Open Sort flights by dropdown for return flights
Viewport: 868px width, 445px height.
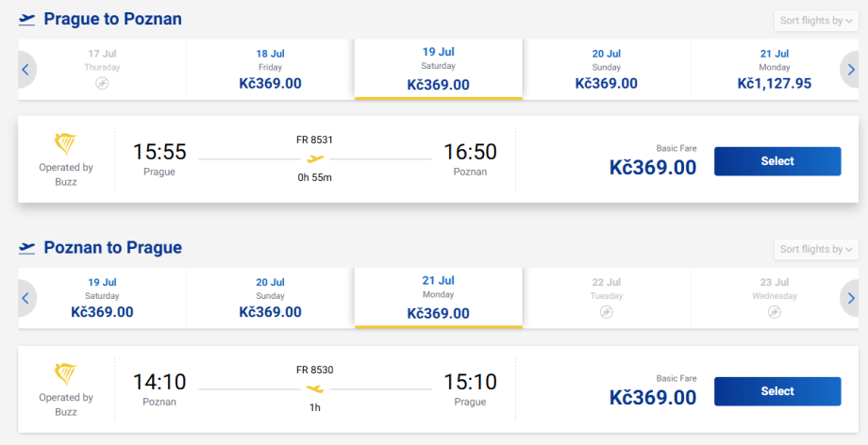tap(816, 249)
